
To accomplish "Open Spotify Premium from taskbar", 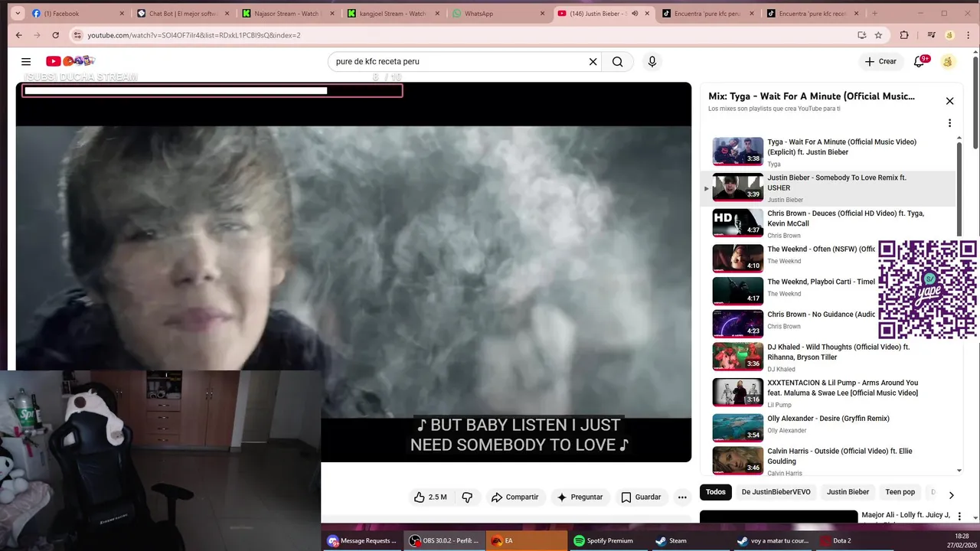I will click(x=609, y=540).
